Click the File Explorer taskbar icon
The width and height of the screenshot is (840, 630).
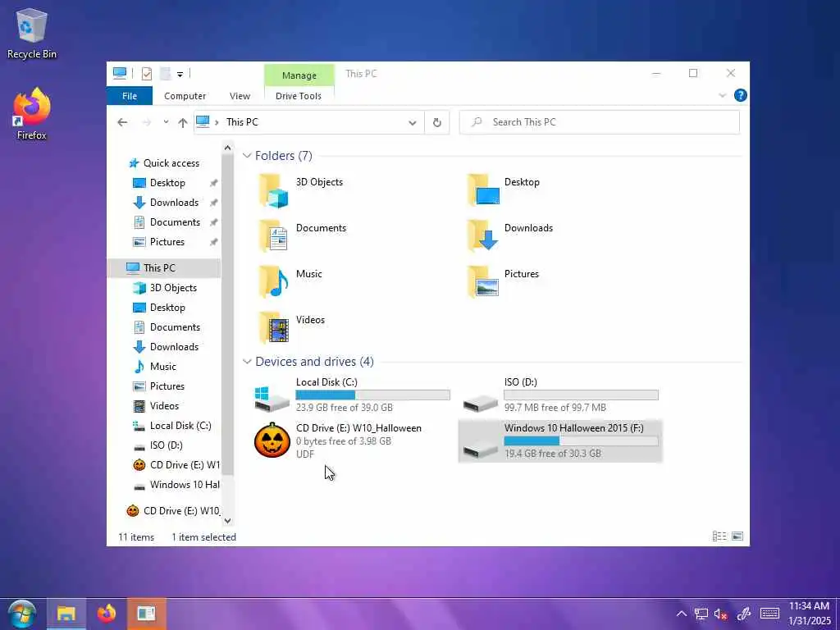click(x=66, y=614)
